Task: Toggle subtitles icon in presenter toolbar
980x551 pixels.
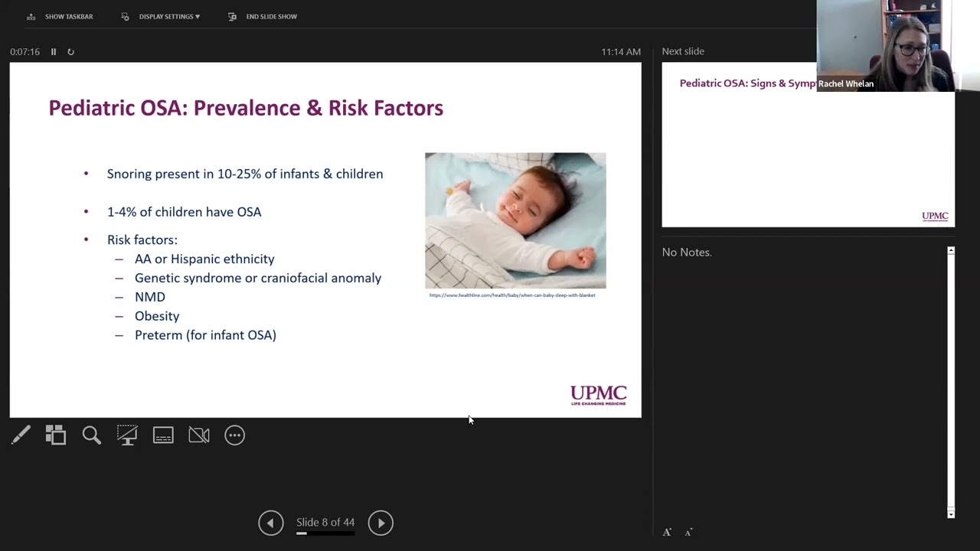Action: (x=163, y=435)
